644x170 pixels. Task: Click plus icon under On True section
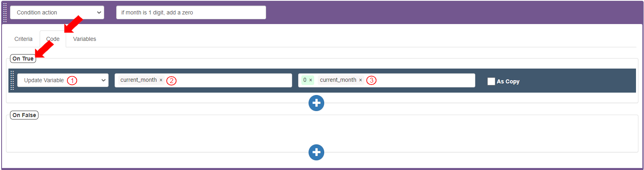click(x=316, y=103)
